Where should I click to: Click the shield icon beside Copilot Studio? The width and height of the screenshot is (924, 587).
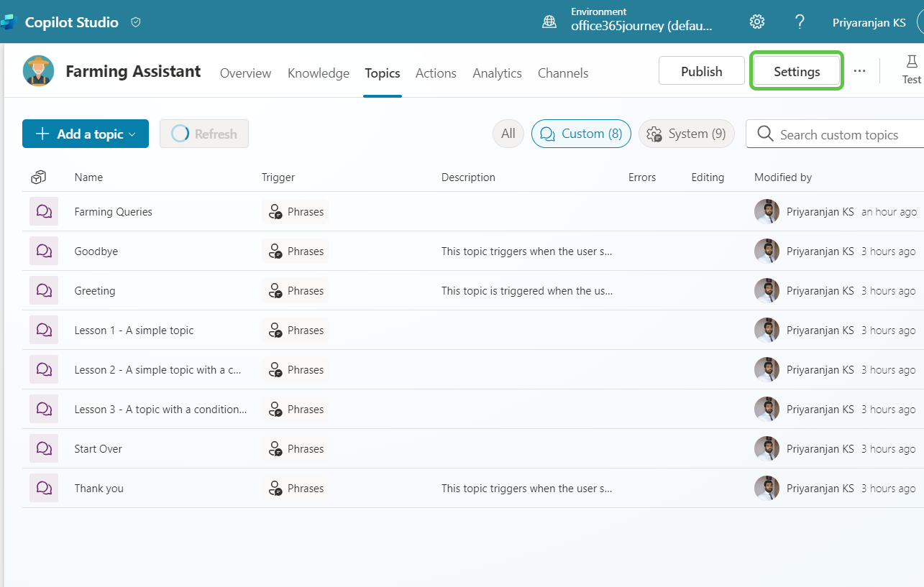click(x=136, y=22)
